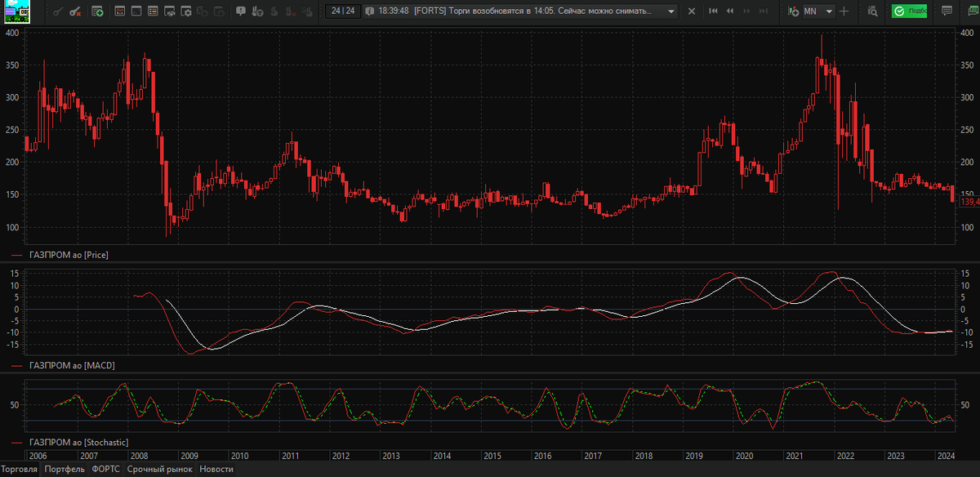
Task: Jump to first message with skip-back icon
Action: (x=713, y=11)
